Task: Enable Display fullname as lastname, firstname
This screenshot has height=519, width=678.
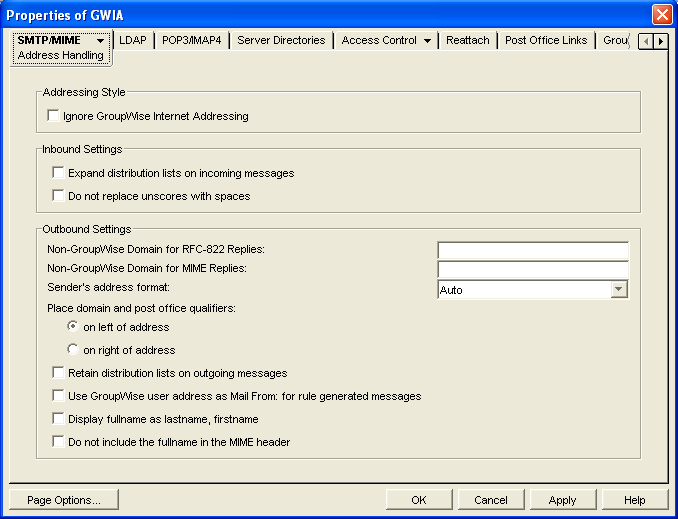Action: click(x=58, y=419)
